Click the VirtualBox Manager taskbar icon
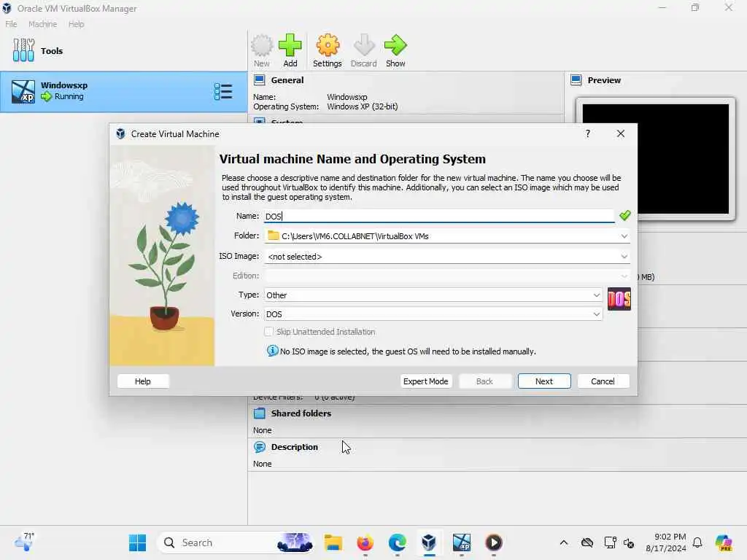The height and width of the screenshot is (560, 747). click(429, 542)
